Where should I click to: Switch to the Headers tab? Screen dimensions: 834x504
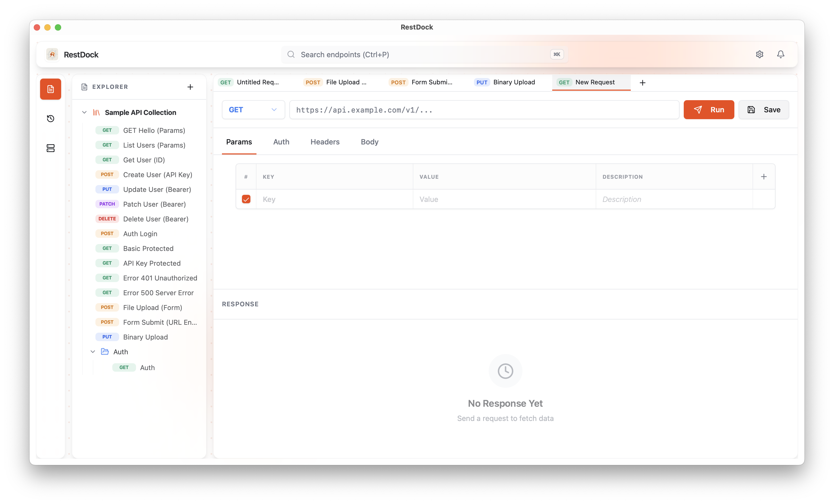coord(324,142)
